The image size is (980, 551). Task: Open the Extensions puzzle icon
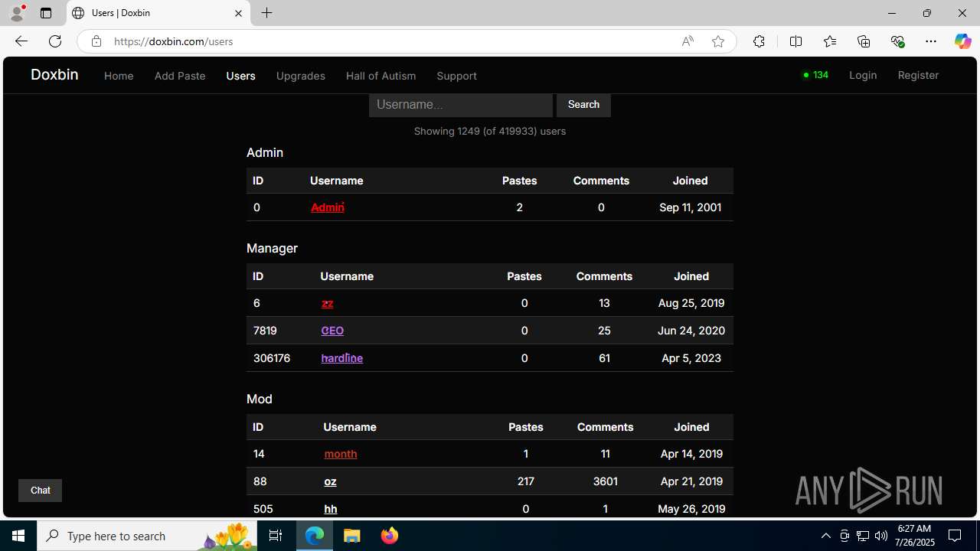tap(759, 41)
